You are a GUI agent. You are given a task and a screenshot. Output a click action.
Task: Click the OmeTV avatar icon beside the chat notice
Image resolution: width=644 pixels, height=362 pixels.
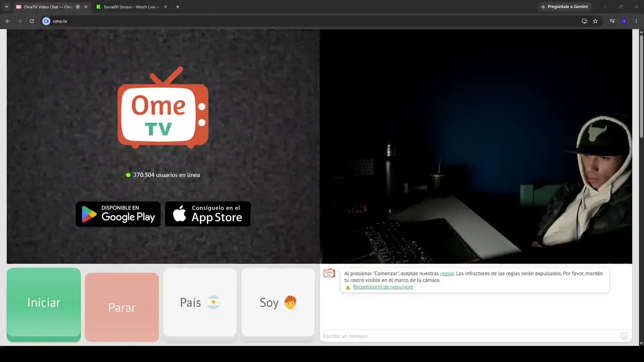[329, 273]
